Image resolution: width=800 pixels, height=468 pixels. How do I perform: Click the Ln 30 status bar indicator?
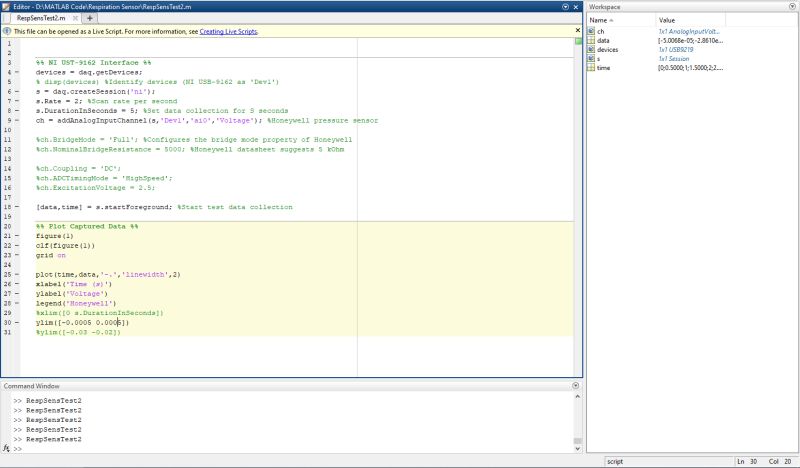747,461
